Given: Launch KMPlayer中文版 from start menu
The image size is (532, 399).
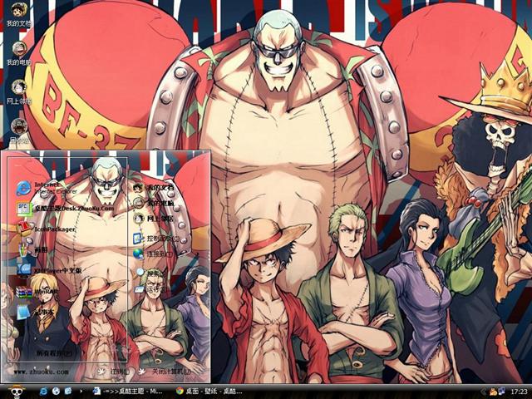Looking at the screenshot, I should click(x=49, y=270).
